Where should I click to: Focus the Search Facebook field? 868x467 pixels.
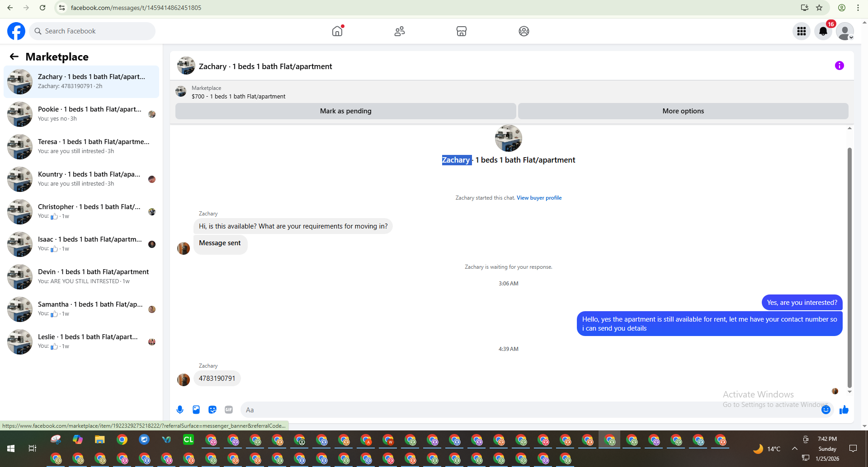(x=92, y=31)
